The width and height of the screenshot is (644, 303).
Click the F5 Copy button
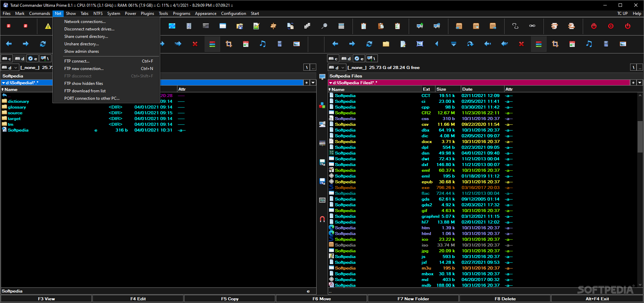230,299
